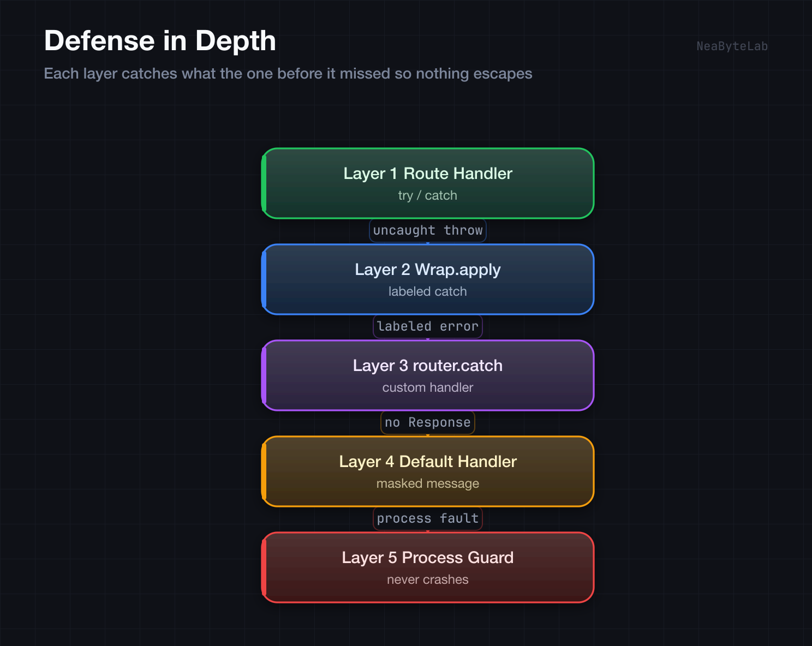This screenshot has height=646, width=812.
Task: Click the 'labeled catch' caption
Action: point(428,291)
